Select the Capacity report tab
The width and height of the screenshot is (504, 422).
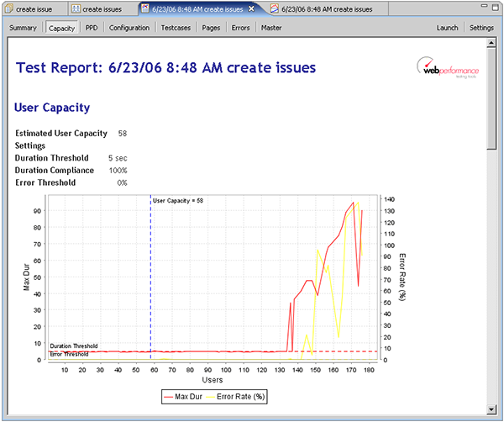click(x=61, y=28)
